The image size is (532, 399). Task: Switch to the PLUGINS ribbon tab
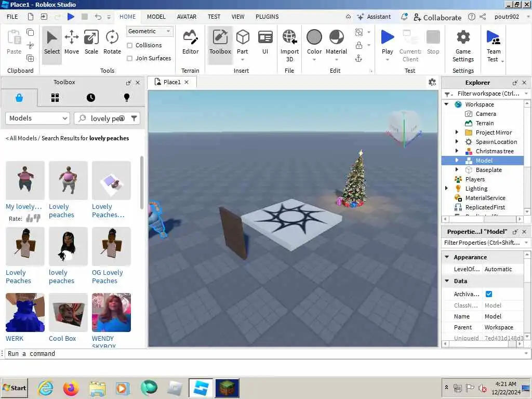(x=267, y=17)
